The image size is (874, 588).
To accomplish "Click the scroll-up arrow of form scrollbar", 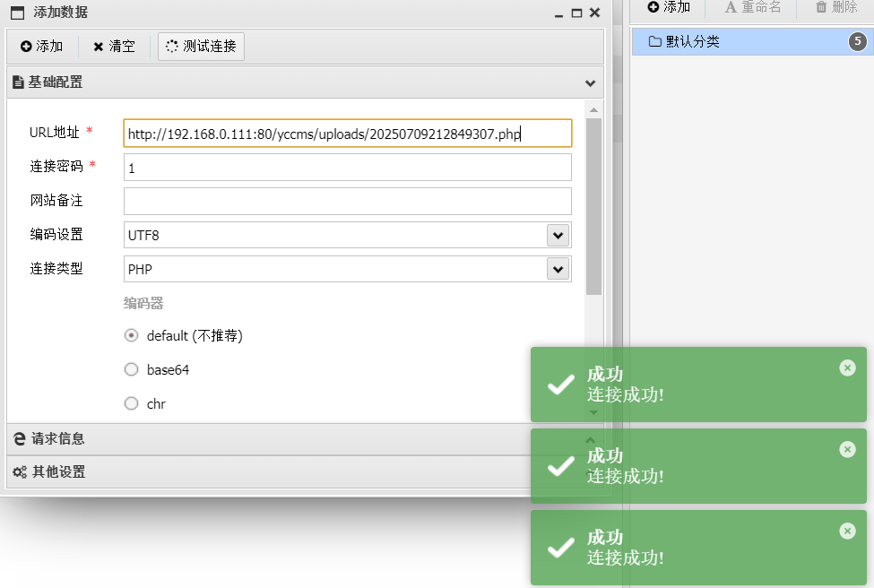I will [593, 110].
